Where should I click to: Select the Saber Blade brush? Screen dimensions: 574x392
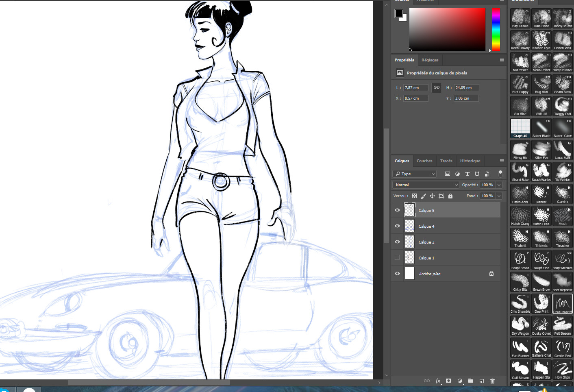541,128
